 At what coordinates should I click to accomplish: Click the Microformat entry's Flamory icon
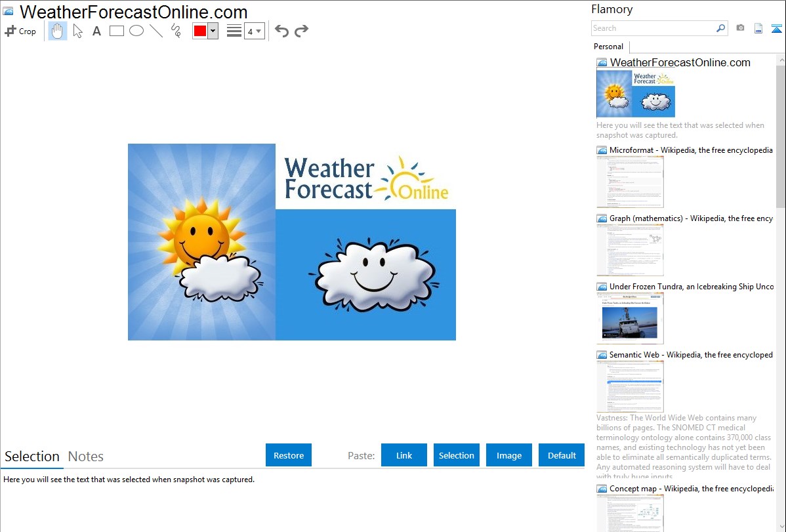pos(602,150)
